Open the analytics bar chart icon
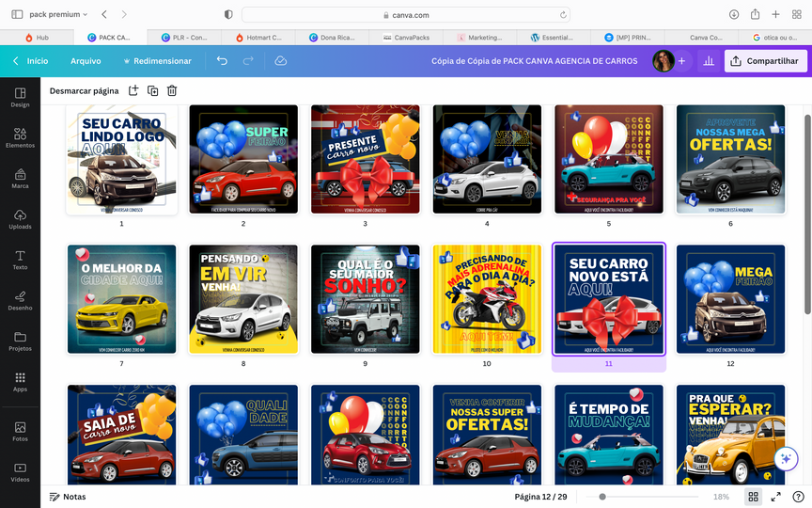 pos(708,61)
